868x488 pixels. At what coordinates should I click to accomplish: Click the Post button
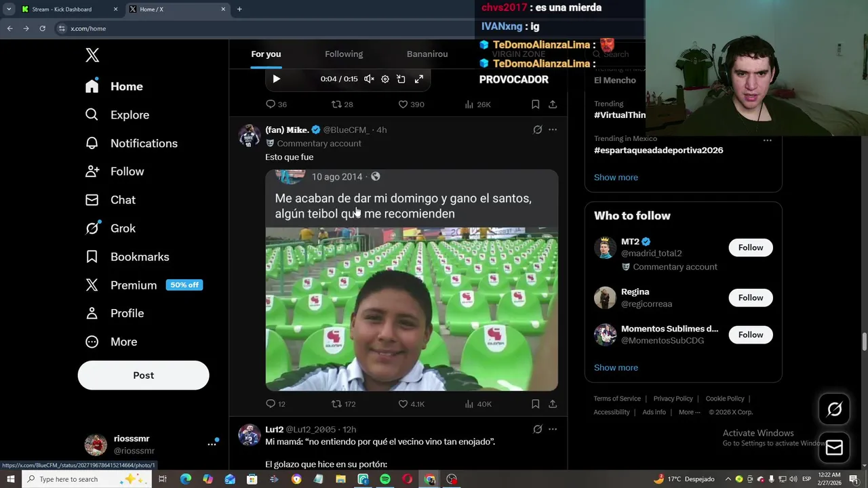[143, 375]
